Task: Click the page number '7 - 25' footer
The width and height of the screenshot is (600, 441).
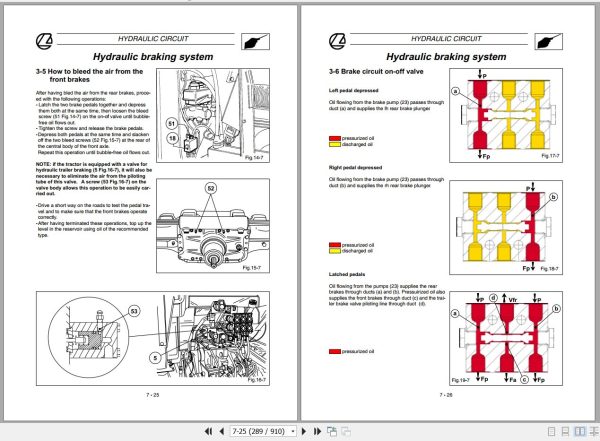Action: [x=153, y=395]
